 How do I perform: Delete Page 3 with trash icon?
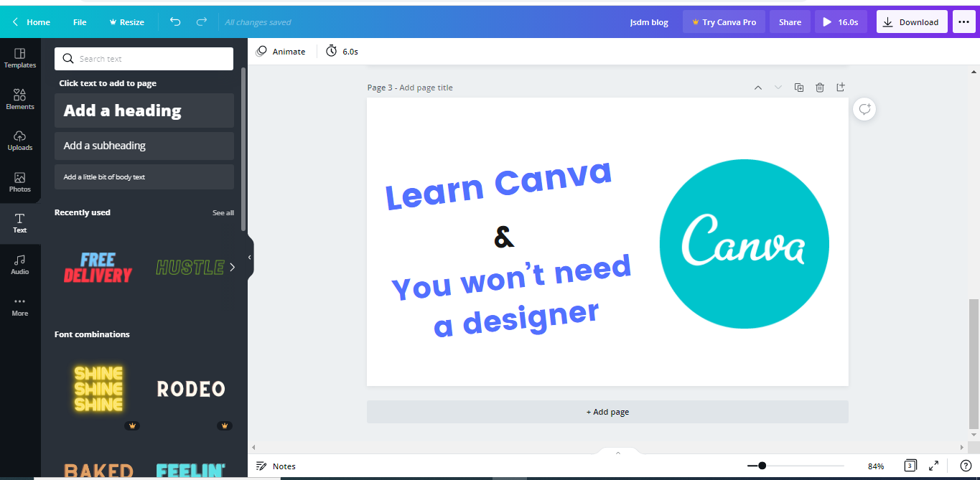tap(820, 88)
